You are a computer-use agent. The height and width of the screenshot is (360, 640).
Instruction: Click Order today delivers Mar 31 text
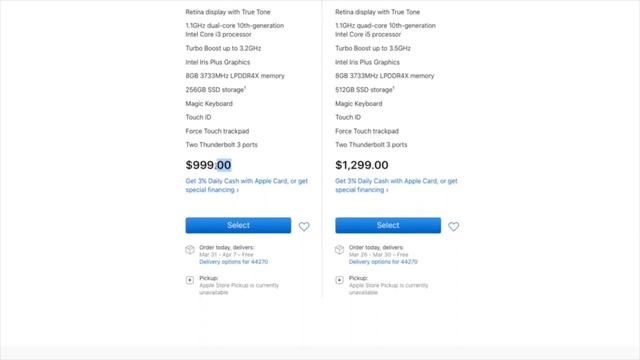coord(227,251)
